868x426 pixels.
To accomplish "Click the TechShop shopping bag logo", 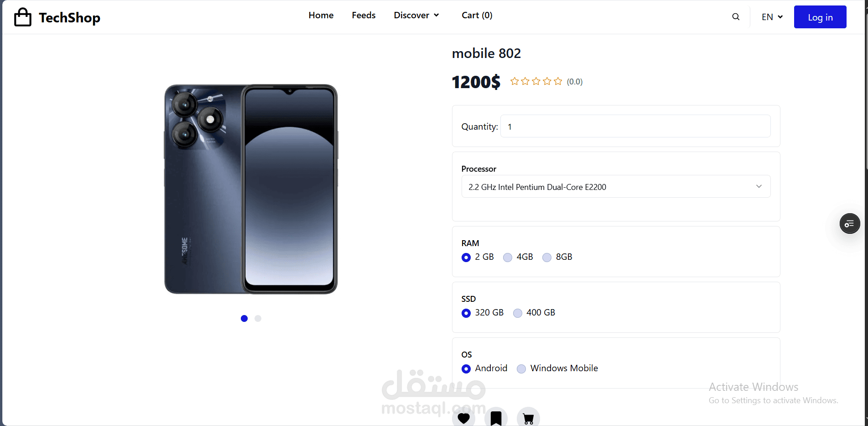I will (23, 17).
